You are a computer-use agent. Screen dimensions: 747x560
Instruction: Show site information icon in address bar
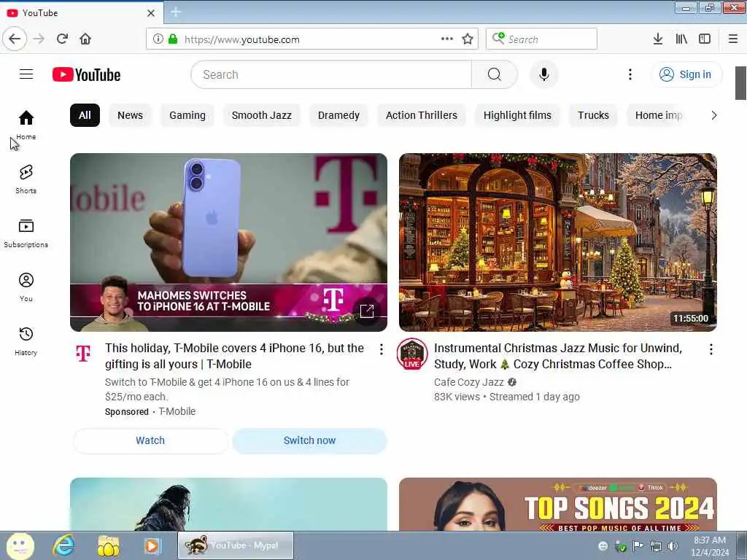pos(158,39)
